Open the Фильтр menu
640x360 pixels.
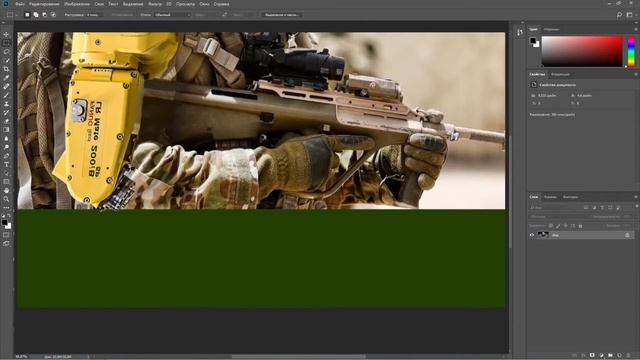pyautogui.click(x=155, y=4)
